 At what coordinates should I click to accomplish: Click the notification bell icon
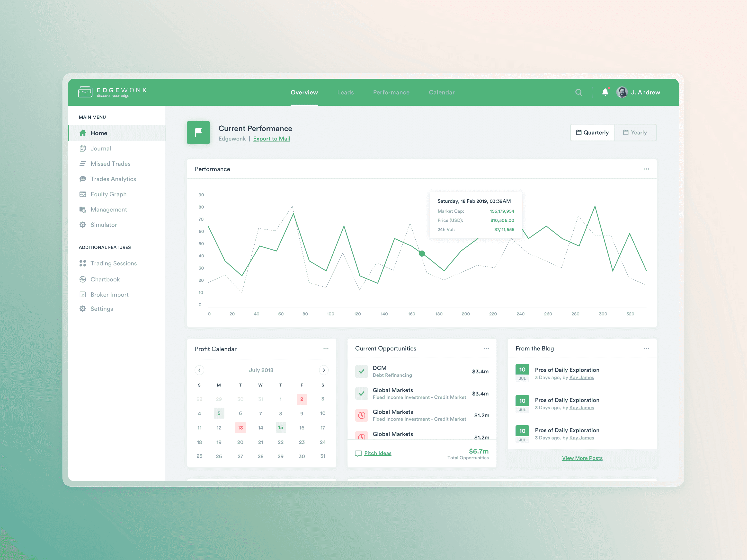[605, 92]
